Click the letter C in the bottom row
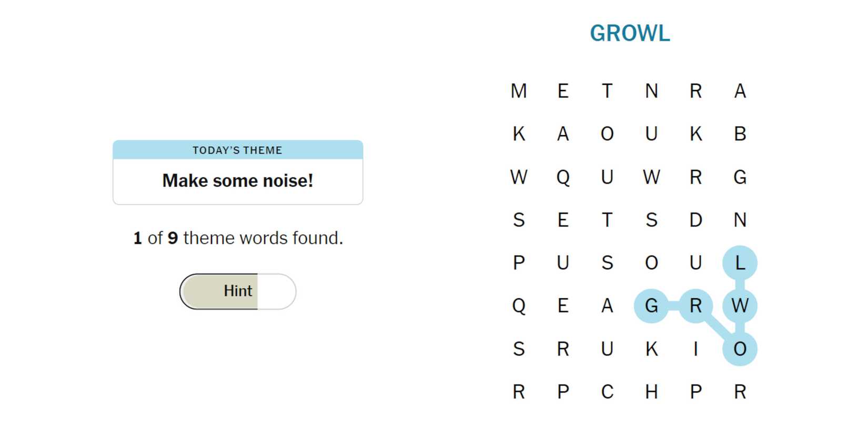Viewport: 868px width, 434px height. (607, 392)
